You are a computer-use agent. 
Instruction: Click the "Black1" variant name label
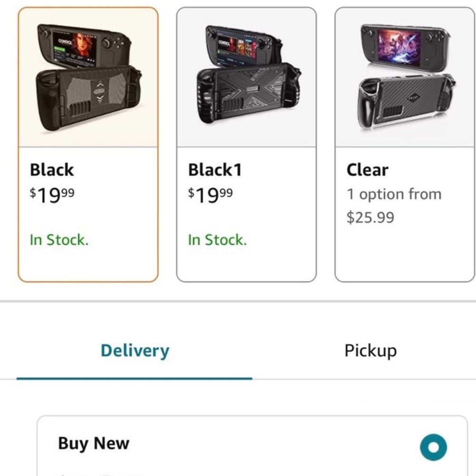coord(215,170)
